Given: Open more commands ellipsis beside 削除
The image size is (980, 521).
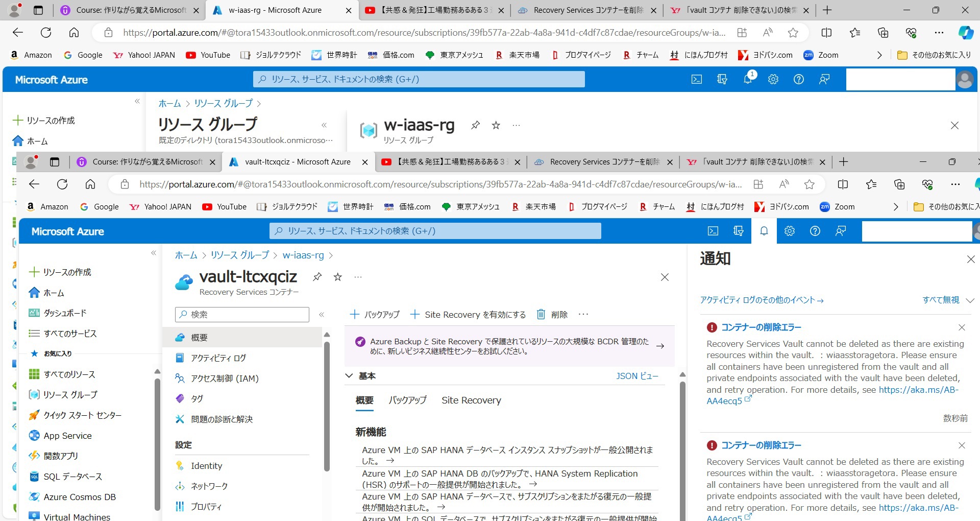Looking at the screenshot, I should (583, 315).
